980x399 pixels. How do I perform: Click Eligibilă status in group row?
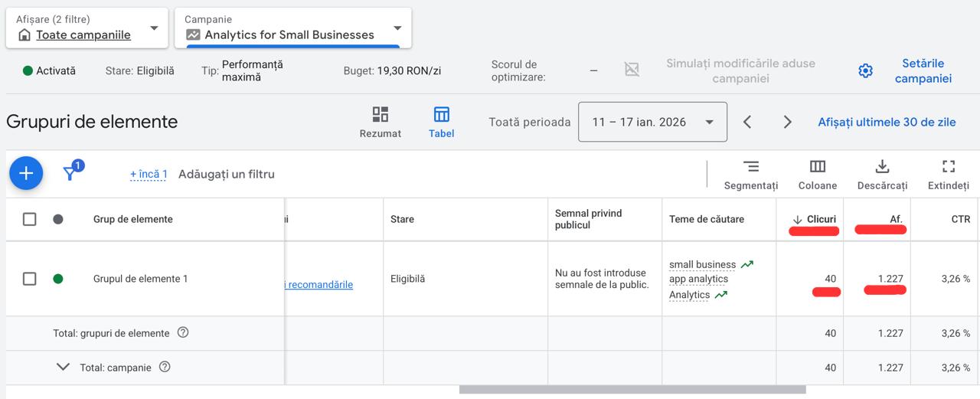[407, 279]
